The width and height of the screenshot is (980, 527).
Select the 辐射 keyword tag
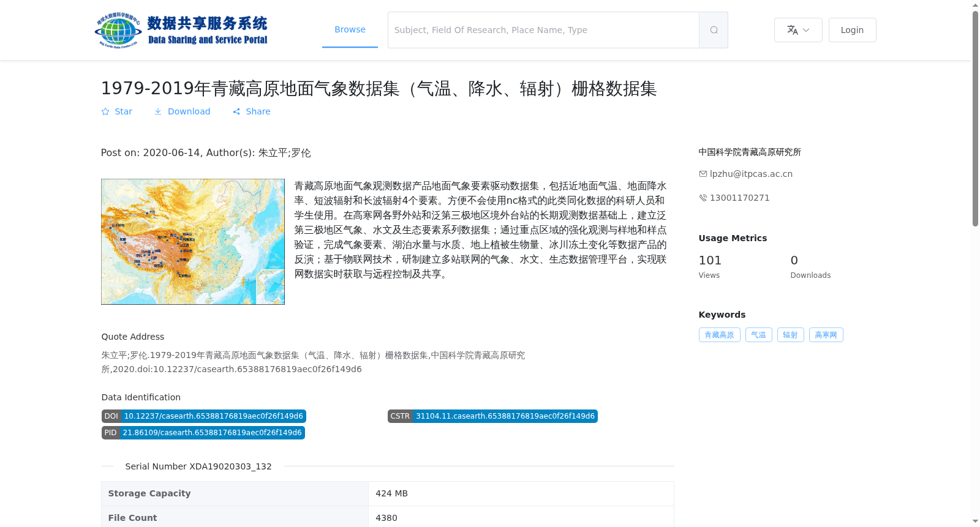790,335
